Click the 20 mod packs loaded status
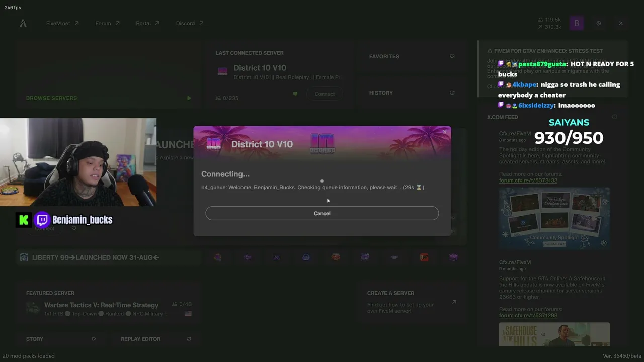 point(29,356)
